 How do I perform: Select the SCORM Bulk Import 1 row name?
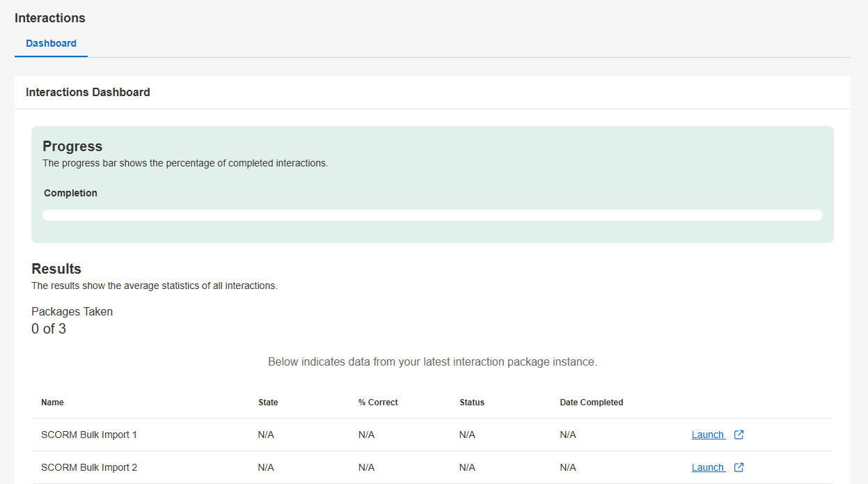89,435
